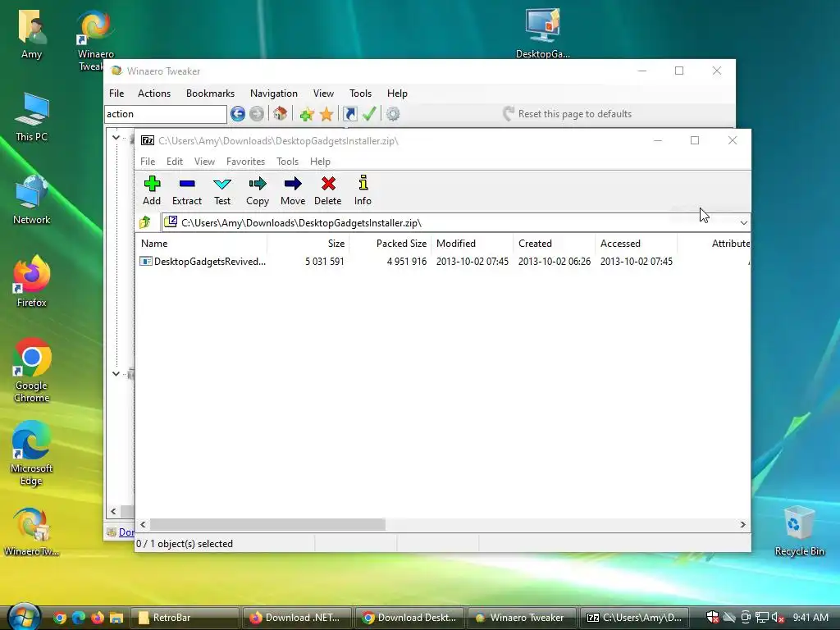Click the 9:41 AM taskbar clock
The width and height of the screenshot is (840, 630).
tap(810, 618)
